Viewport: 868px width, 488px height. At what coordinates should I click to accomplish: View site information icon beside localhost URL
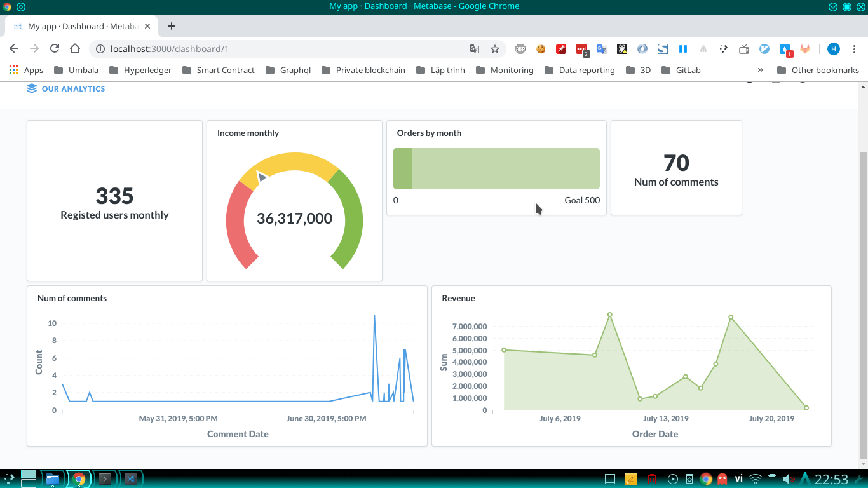pyautogui.click(x=100, y=49)
